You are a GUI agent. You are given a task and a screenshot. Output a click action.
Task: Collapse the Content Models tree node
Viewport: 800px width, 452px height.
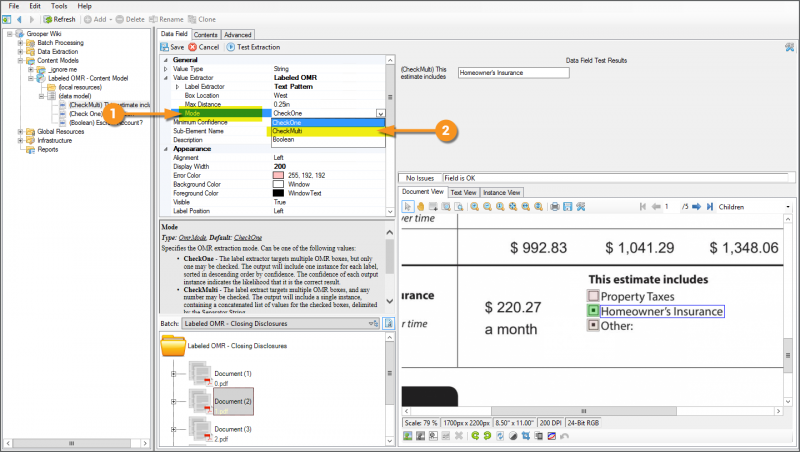tap(20, 61)
